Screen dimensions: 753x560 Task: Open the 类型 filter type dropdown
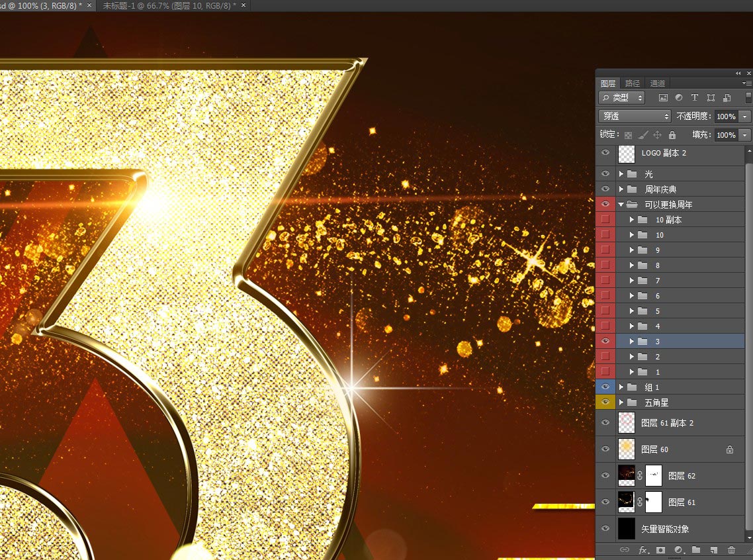(621, 97)
